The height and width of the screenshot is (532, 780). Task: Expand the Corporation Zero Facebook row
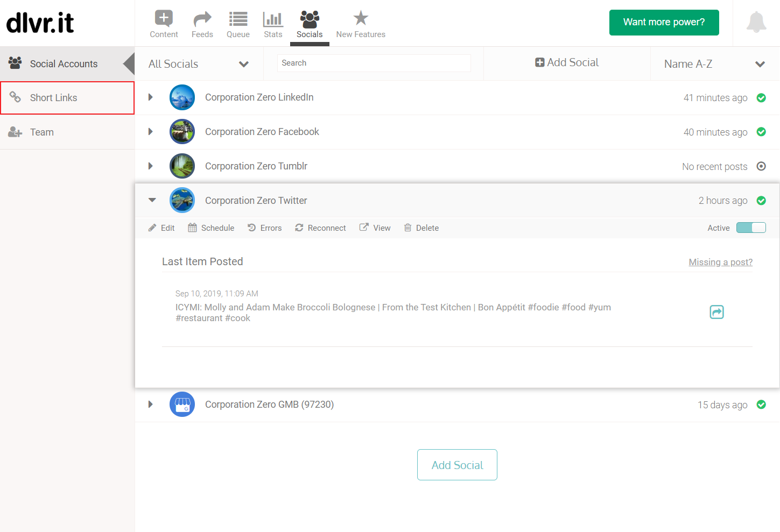click(151, 132)
